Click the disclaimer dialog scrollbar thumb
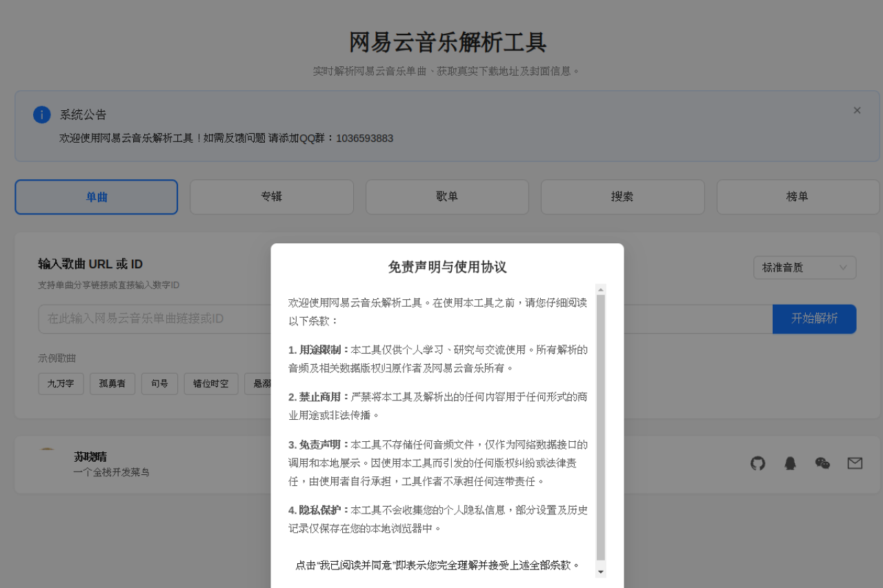This screenshot has height=588, width=883. point(601,427)
